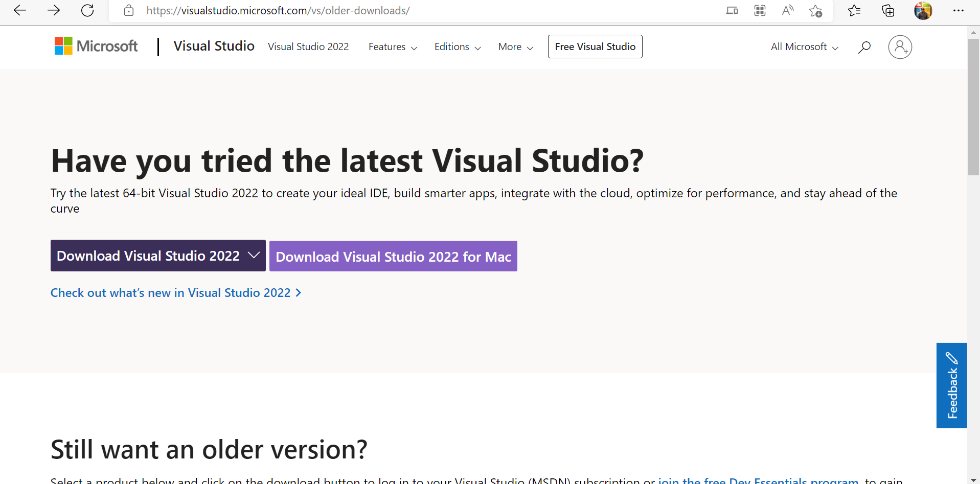The width and height of the screenshot is (980, 484).
Task: Expand the All Microsoft dropdown
Action: [x=803, y=47]
